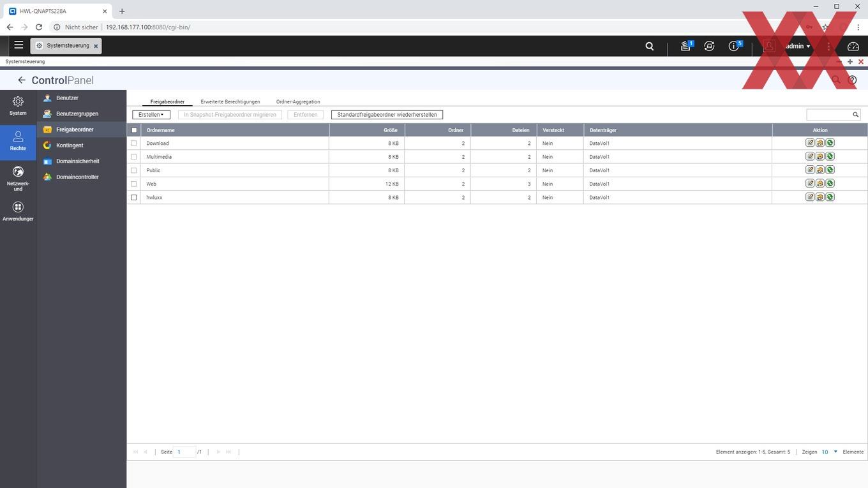Refresh the hwluxx folder row

[830, 197]
